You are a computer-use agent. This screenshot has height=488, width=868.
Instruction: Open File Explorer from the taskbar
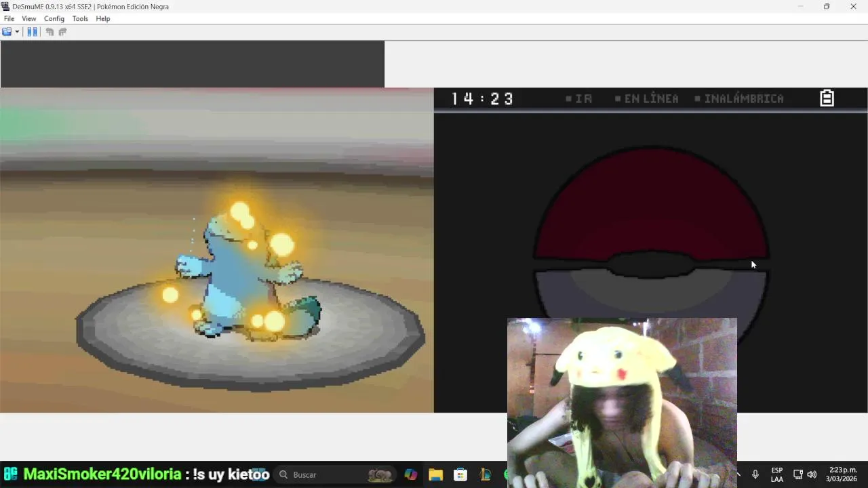pos(435,474)
